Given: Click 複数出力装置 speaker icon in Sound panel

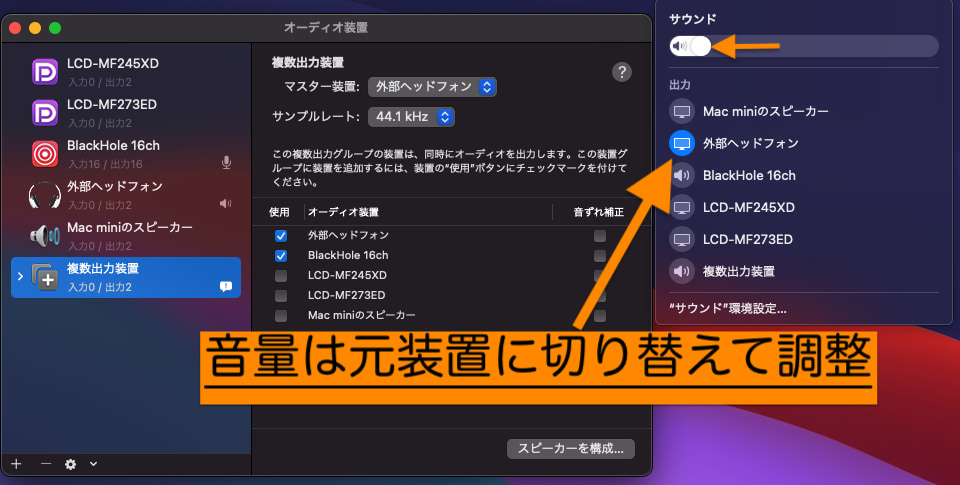Looking at the screenshot, I should click(x=682, y=271).
